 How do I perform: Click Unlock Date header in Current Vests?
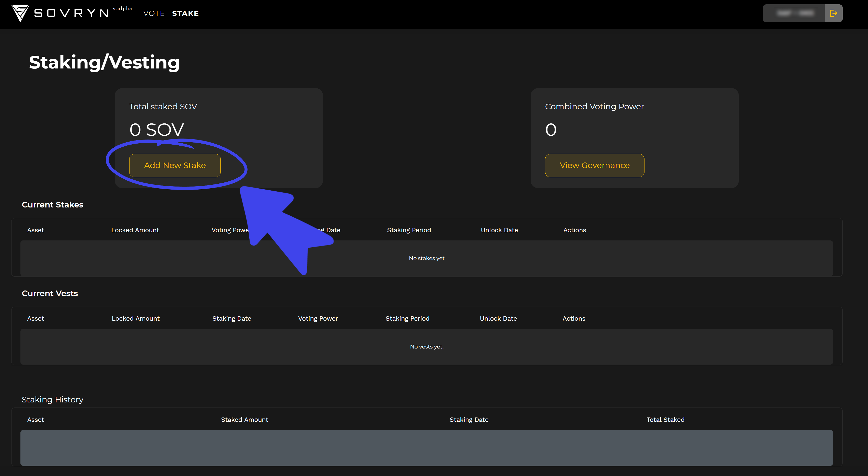[498, 319]
